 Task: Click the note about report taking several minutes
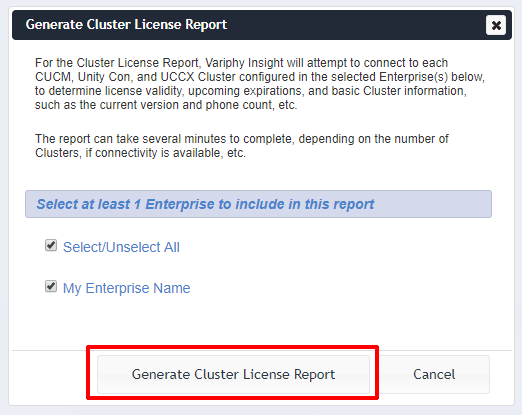(x=242, y=146)
